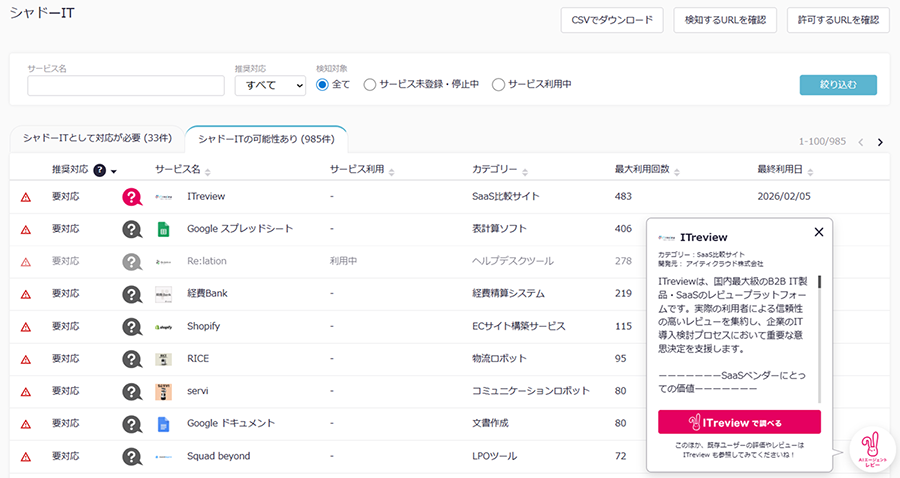Open the 推奨対応 すべて dropdown
This screenshot has width=900, height=478.
(x=269, y=85)
